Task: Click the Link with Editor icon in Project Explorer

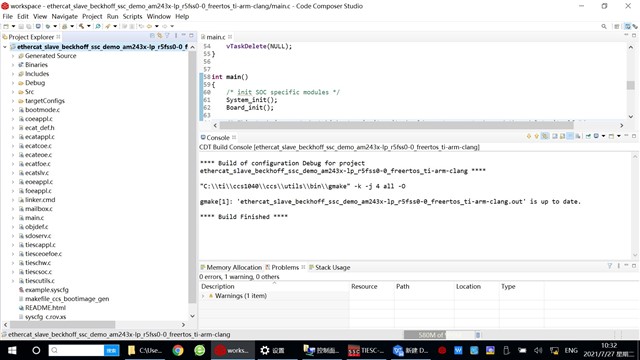Action: point(160,36)
